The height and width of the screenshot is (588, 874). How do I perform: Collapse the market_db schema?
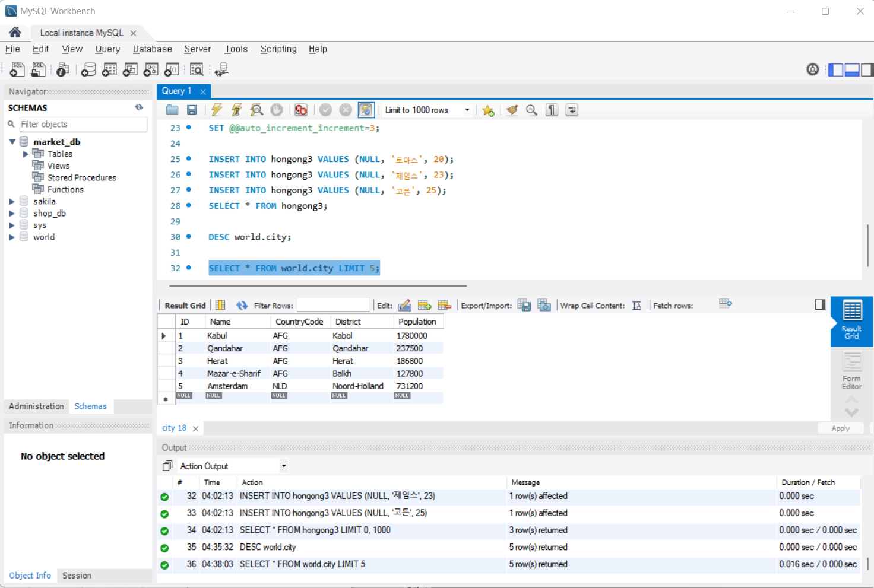(x=12, y=142)
